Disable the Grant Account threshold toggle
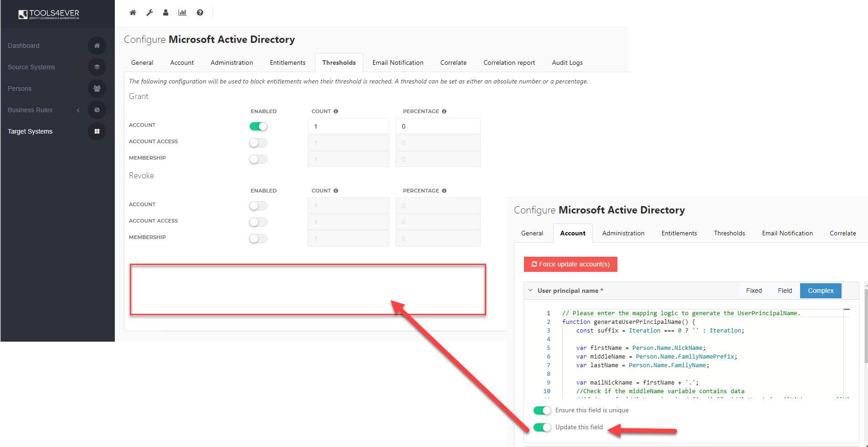This screenshot has height=447, width=868. pyautogui.click(x=258, y=126)
